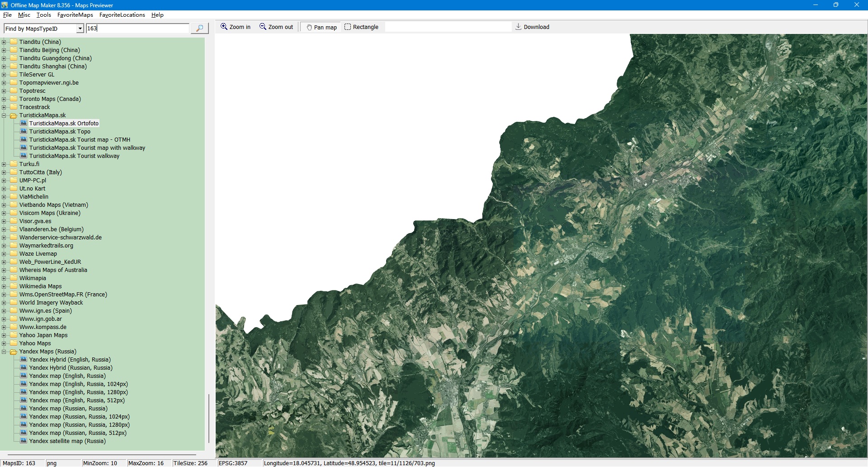Expand the World Imagery Wayback folder
The height and width of the screenshot is (467, 868).
click(x=4, y=303)
